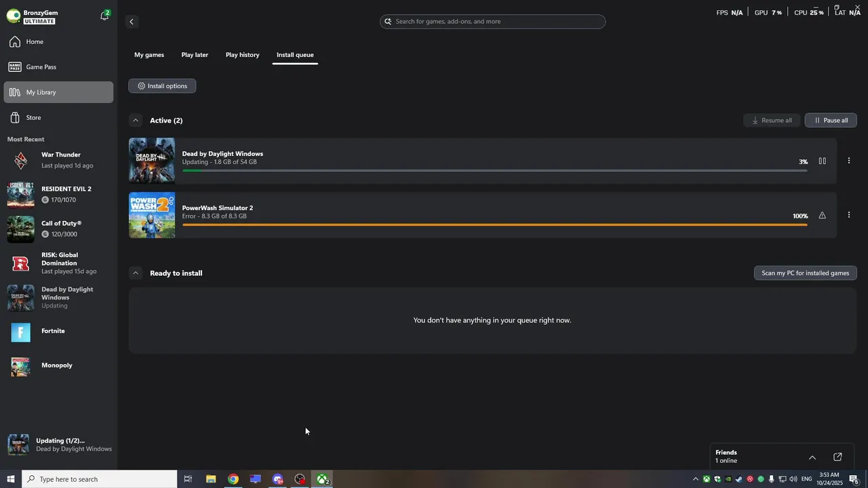Screen dimensions: 868x488
Task: Open My Library in the sidebar
Action: click(x=58, y=92)
